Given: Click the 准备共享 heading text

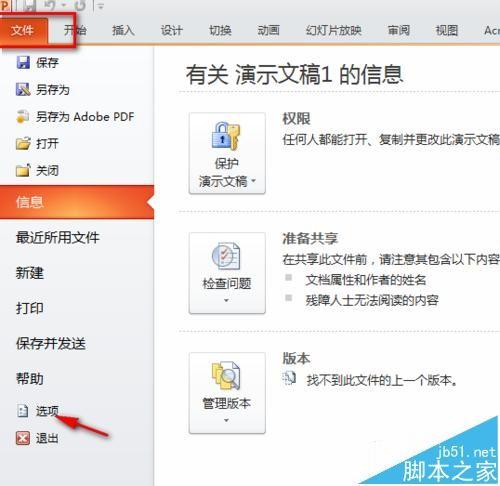Looking at the screenshot, I should pyautogui.click(x=310, y=238).
